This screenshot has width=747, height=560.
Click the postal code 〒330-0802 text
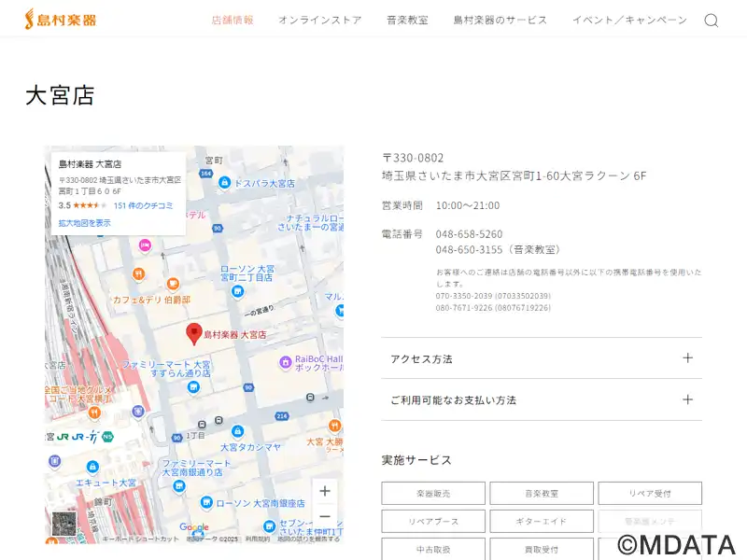[x=413, y=158]
